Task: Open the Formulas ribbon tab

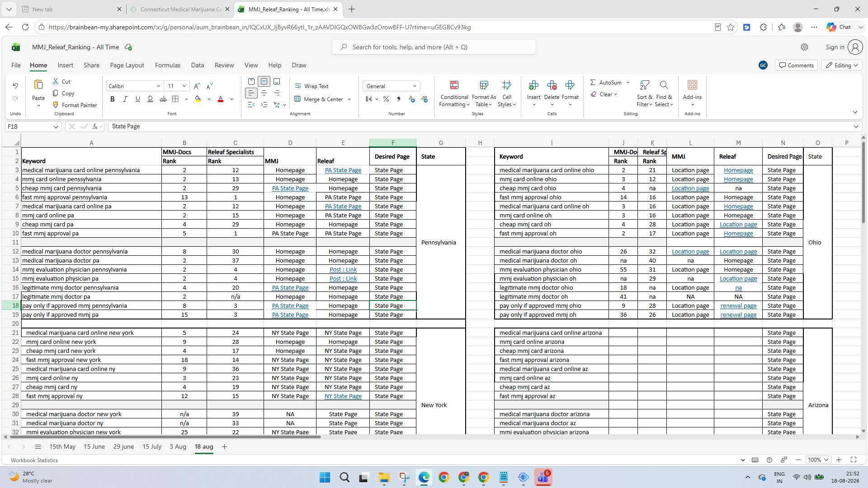Action: coord(168,65)
